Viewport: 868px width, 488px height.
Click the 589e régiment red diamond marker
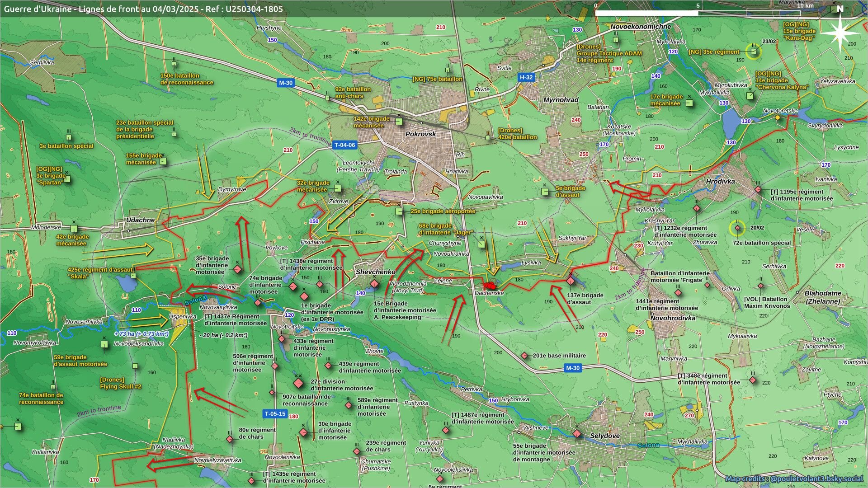349,405
